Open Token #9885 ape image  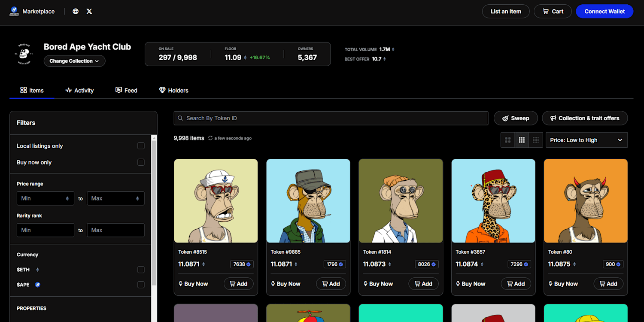click(x=308, y=201)
